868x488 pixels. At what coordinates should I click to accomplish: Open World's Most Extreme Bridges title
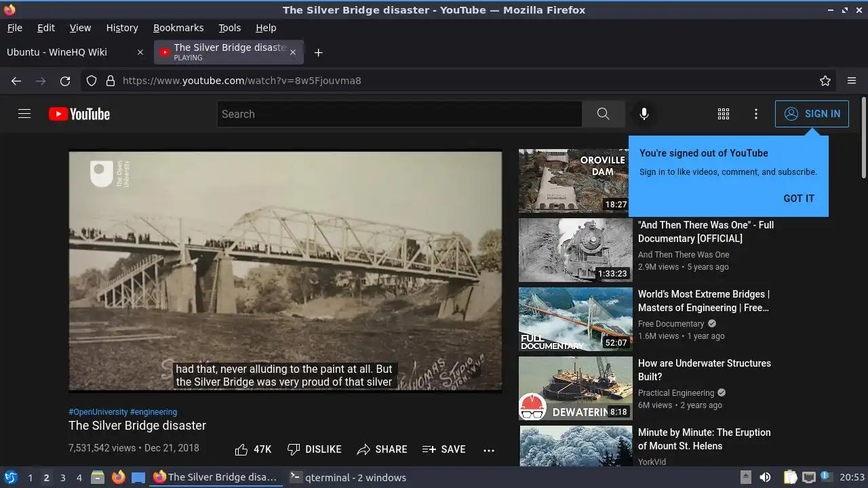[704, 301]
